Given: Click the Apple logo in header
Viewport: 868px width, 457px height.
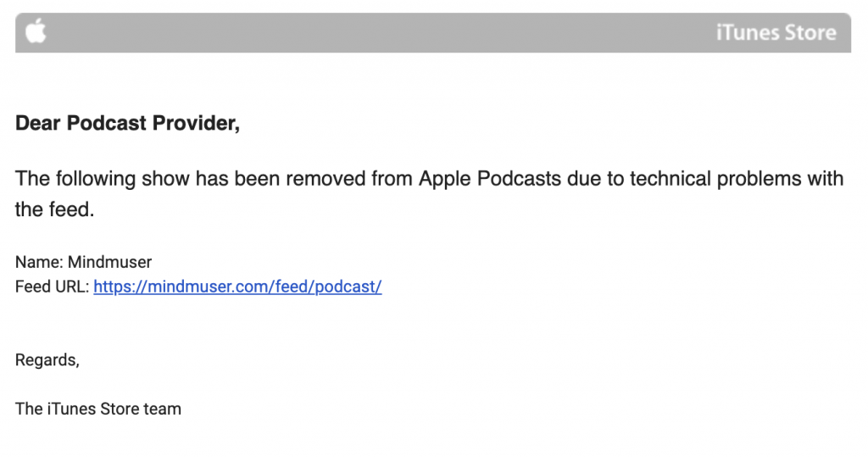Looking at the screenshot, I should 36,31.
